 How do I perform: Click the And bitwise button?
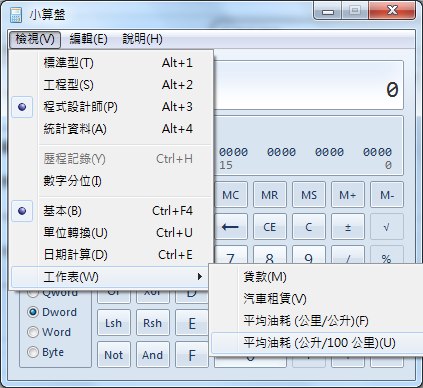tap(153, 355)
